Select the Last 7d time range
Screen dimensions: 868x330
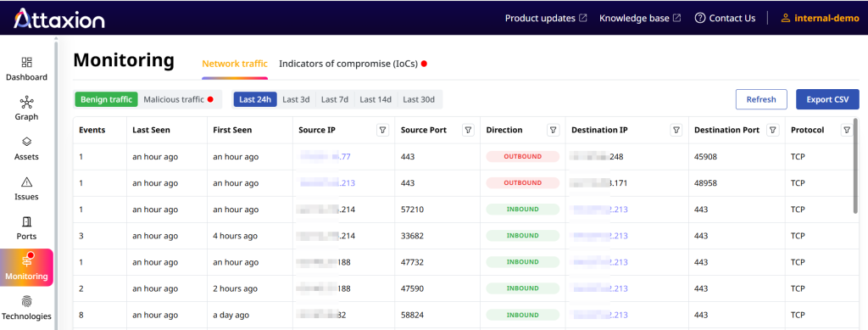335,99
